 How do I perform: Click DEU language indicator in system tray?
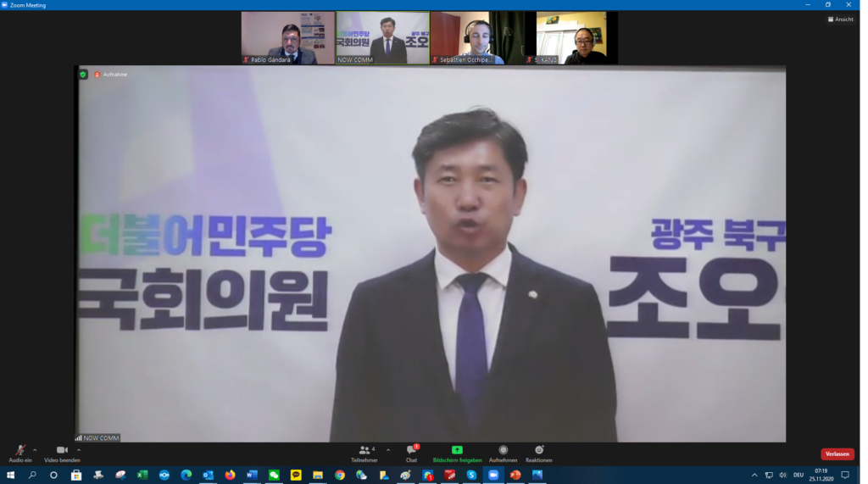(x=798, y=476)
